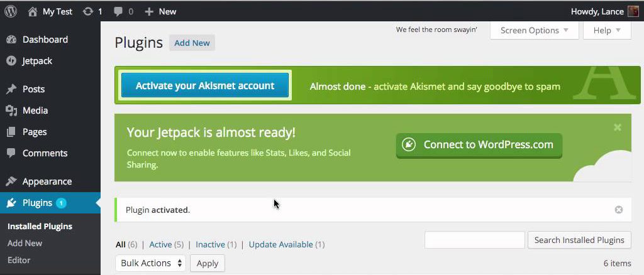Dismiss the Jetpack banner with the X
The height and width of the screenshot is (275, 644).
pyautogui.click(x=618, y=127)
